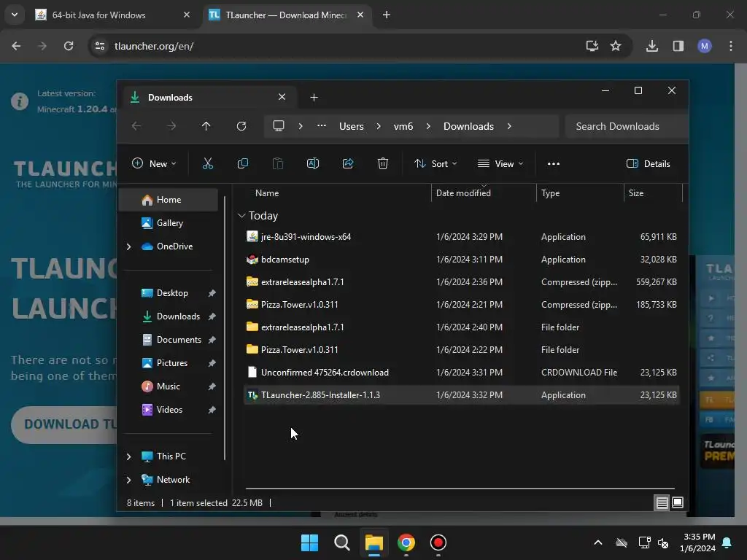Open a new Chrome tab
Screen dimensions: 747x560
click(x=387, y=15)
